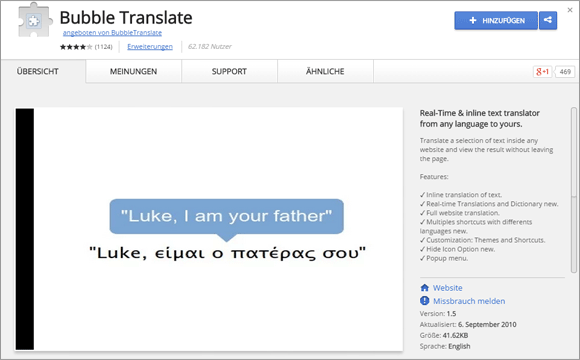Switch to the Meinungen tab
Image resolution: width=580 pixels, height=360 pixels.
coord(134,71)
